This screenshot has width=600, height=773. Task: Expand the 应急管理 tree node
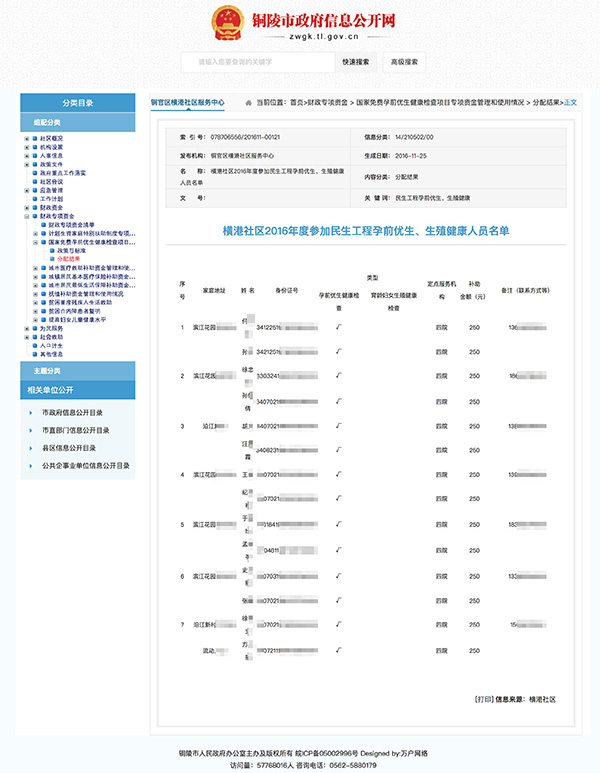(27, 190)
